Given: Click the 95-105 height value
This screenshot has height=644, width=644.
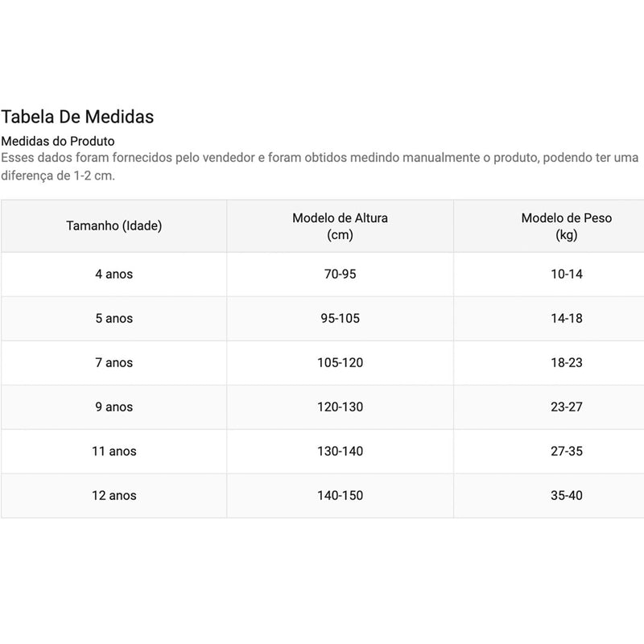Looking at the screenshot, I should point(340,318).
